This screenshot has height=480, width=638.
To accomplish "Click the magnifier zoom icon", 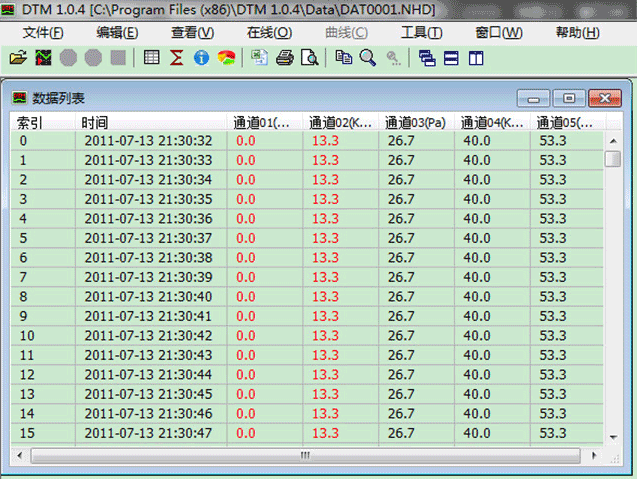I will [x=368, y=58].
